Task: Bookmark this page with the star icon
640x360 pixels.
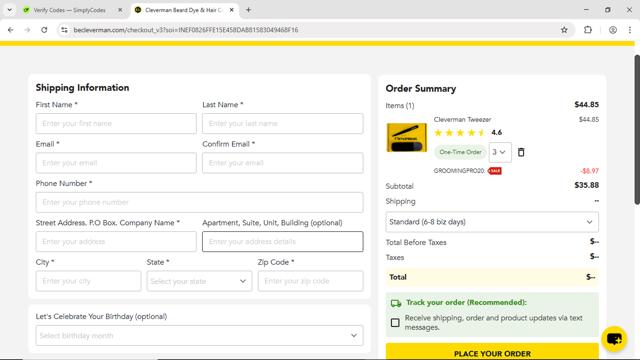Action: coord(564,30)
